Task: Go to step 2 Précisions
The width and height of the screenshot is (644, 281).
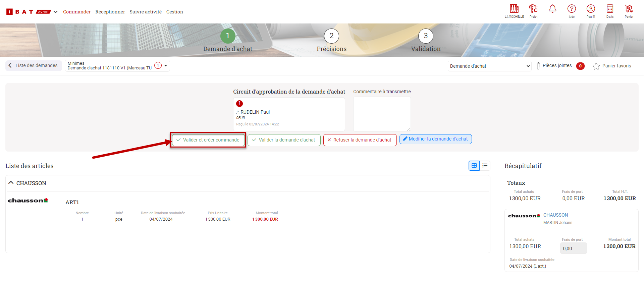Action: [331, 36]
